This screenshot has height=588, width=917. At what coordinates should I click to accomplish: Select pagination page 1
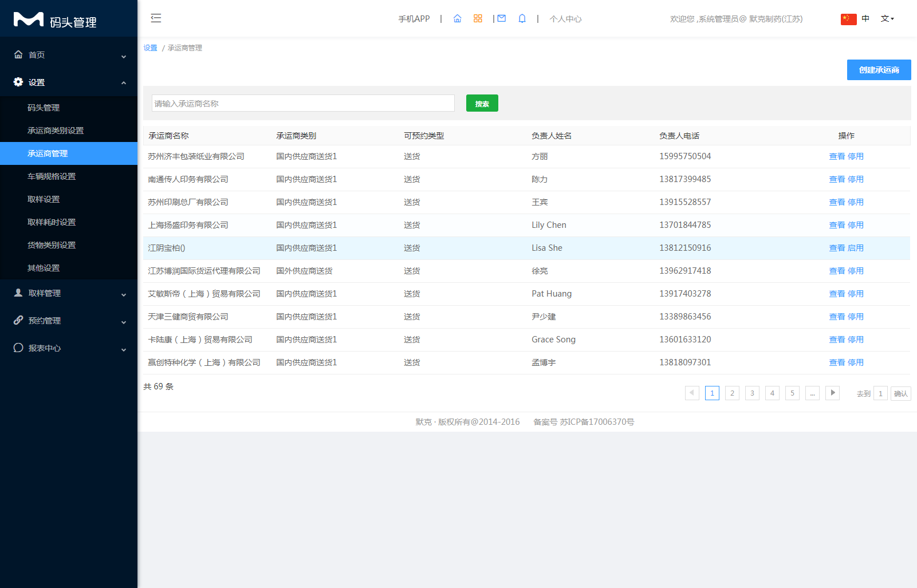click(712, 393)
